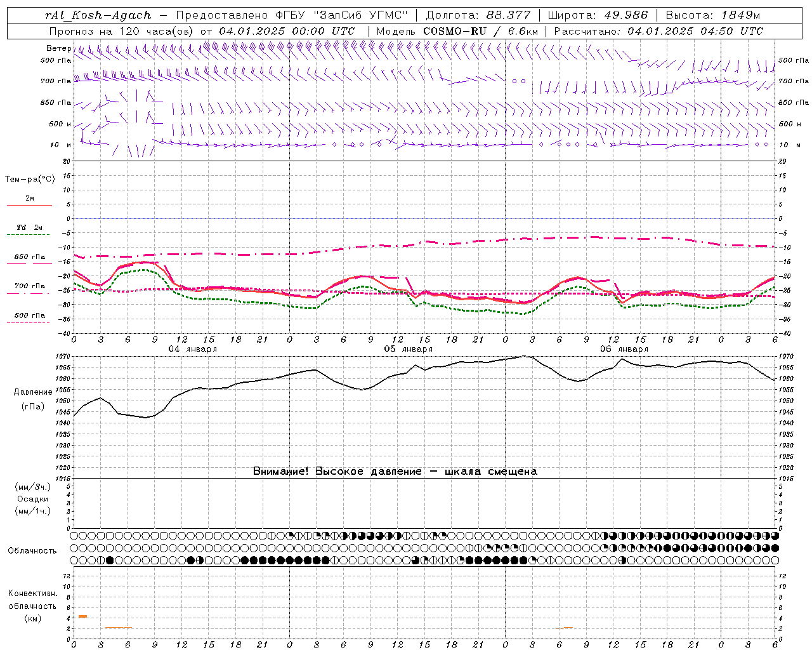This screenshot has height=650, width=812.
Task: Click the Td 2м dew point legend entry
Action: click(30, 227)
